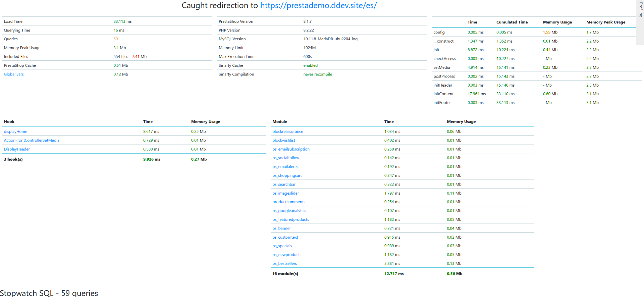
Task: Click the Hook column header
Action: pyautogui.click(x=9, y=121)
